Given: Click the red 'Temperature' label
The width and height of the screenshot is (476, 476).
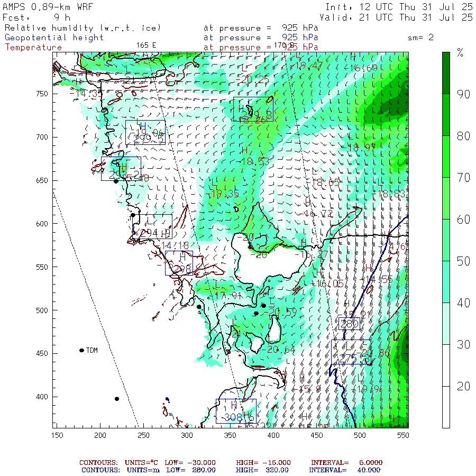Looking at the screenshot, I should click(33, 48).
